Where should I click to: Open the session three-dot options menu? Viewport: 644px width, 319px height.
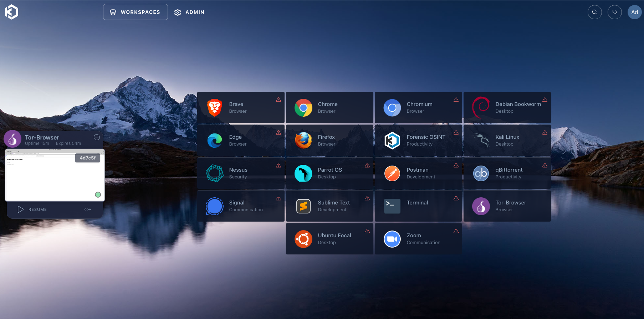coord(88,209)
